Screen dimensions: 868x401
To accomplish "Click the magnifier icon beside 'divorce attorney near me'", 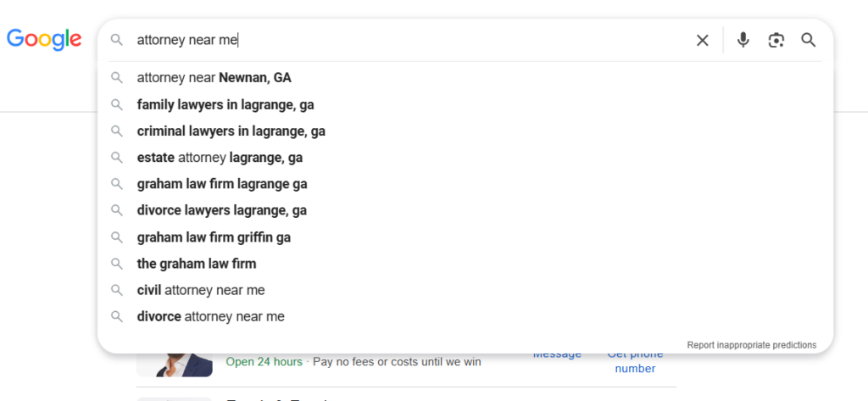I will [x=116, y=317].
